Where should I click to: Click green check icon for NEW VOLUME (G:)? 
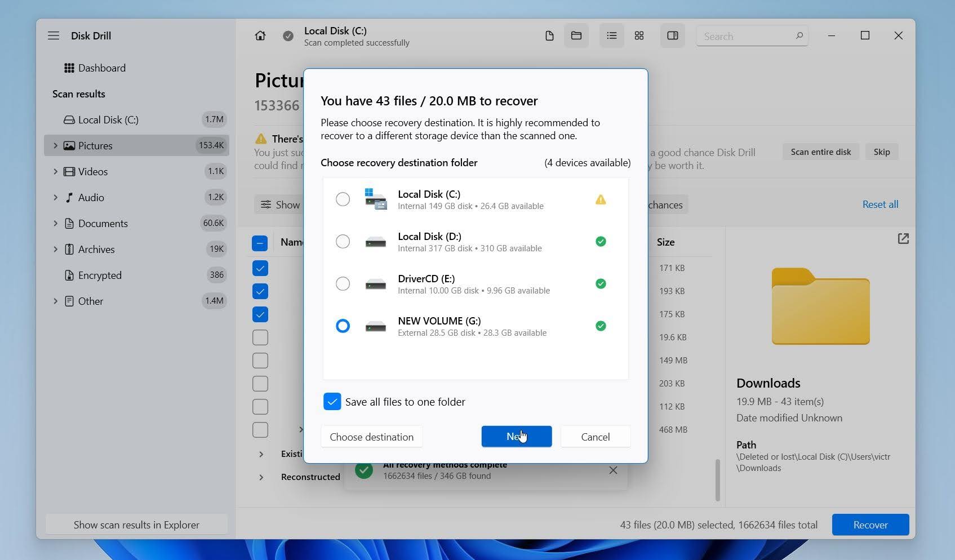pyautogui.click(x=601, y=326)
